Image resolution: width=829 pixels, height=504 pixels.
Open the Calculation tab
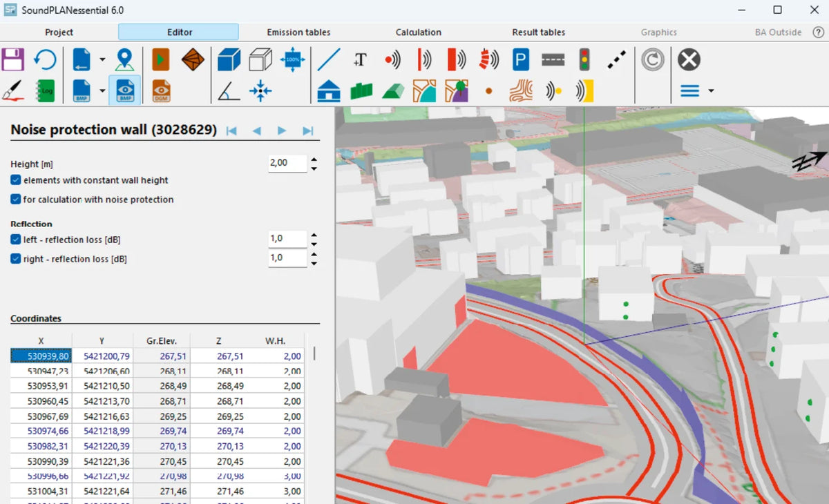418,32
